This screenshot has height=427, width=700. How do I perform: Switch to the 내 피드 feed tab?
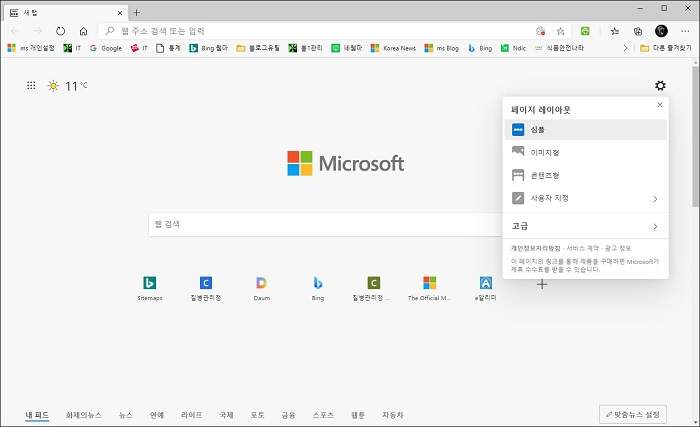[37, 415]
